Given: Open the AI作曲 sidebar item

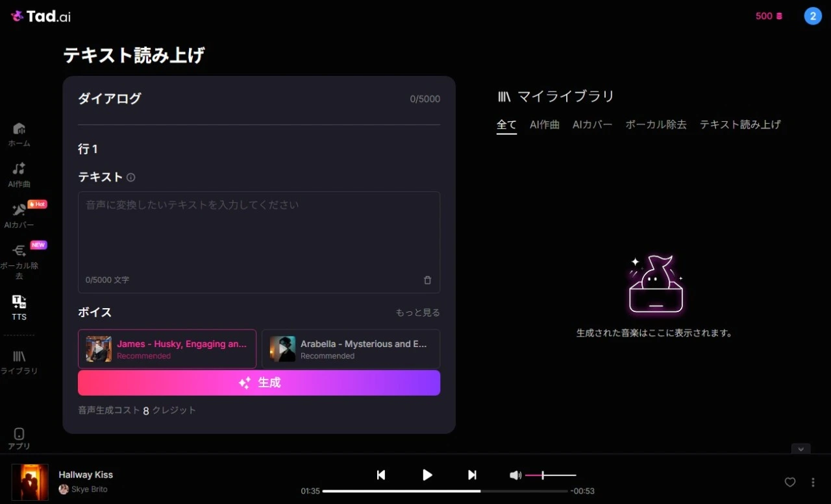Looking at the screenshot, I should (x=19, y=175).
